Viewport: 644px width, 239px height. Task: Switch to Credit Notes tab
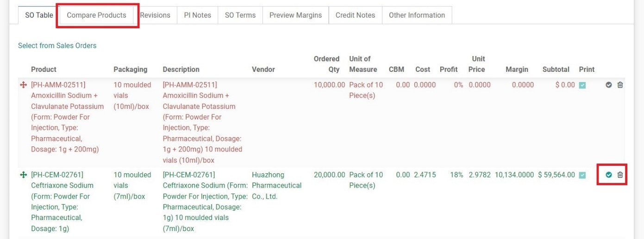(x=356, y=15)
